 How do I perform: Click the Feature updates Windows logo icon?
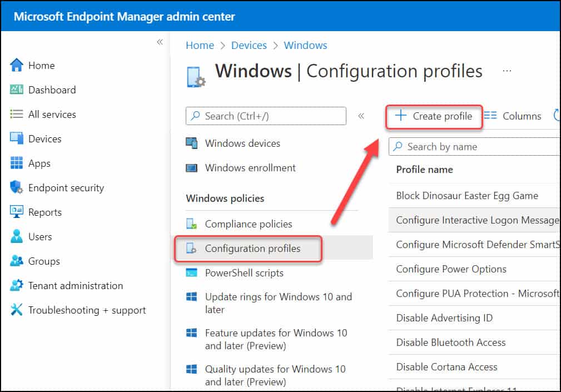pos(191,333)
